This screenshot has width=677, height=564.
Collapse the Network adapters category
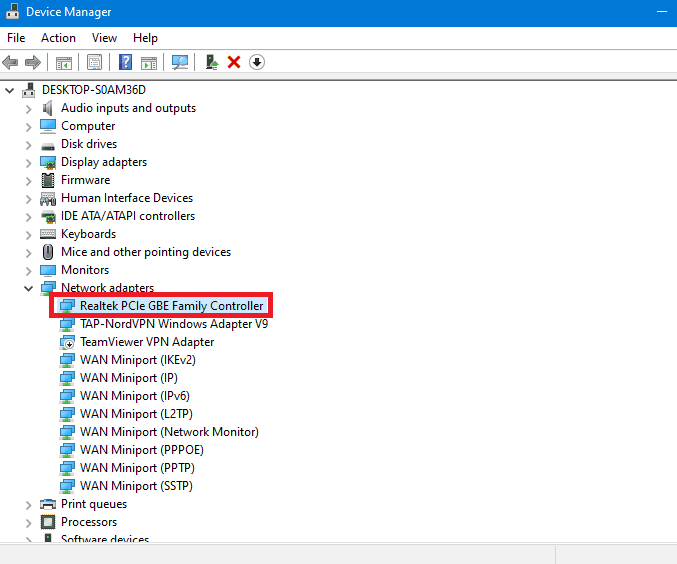pos(29,288)
